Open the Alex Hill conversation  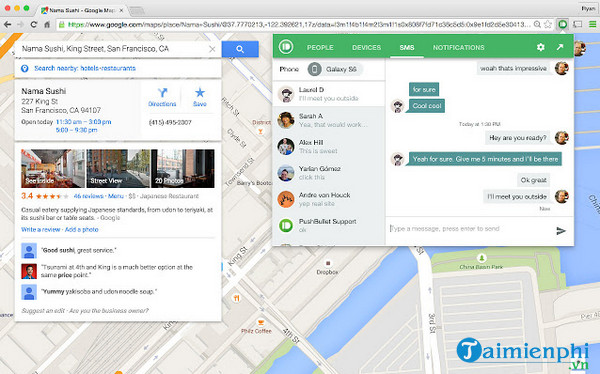(329, 147)
